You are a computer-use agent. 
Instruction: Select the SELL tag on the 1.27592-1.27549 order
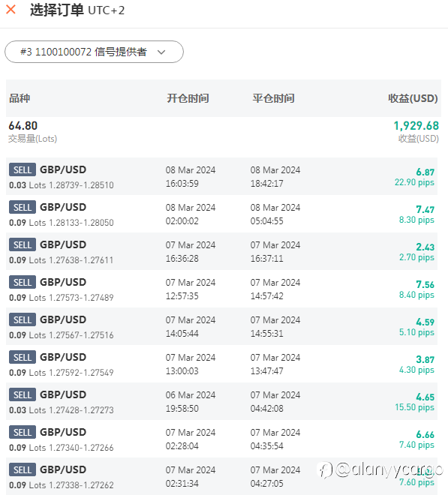tap(23, 357)
